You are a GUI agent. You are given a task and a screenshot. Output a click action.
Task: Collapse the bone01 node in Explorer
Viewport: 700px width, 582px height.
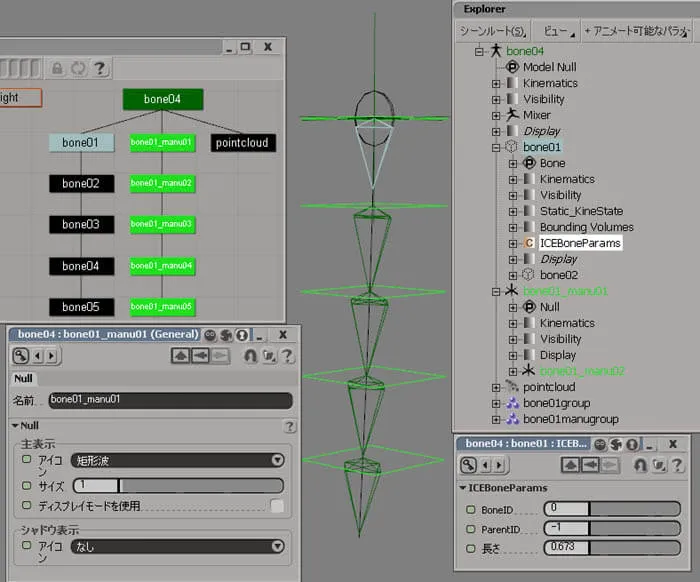(496, 148)
